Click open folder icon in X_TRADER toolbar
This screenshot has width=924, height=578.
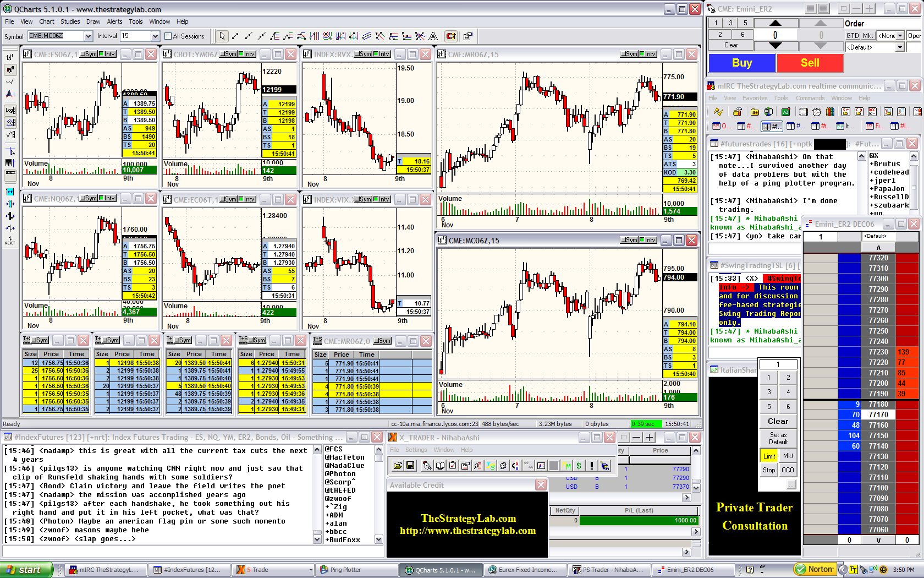pyautogui.click(x=398, y=466)
